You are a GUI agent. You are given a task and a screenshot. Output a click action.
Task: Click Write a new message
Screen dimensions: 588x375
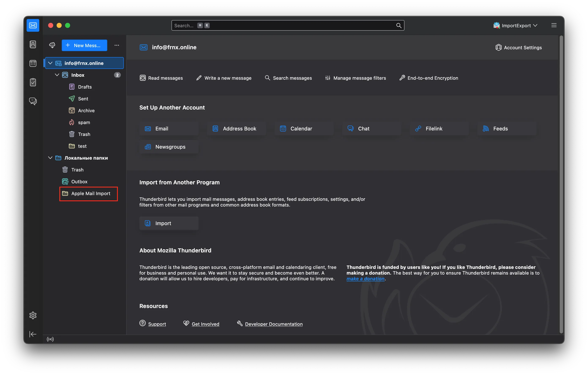[x=224, y=78]
